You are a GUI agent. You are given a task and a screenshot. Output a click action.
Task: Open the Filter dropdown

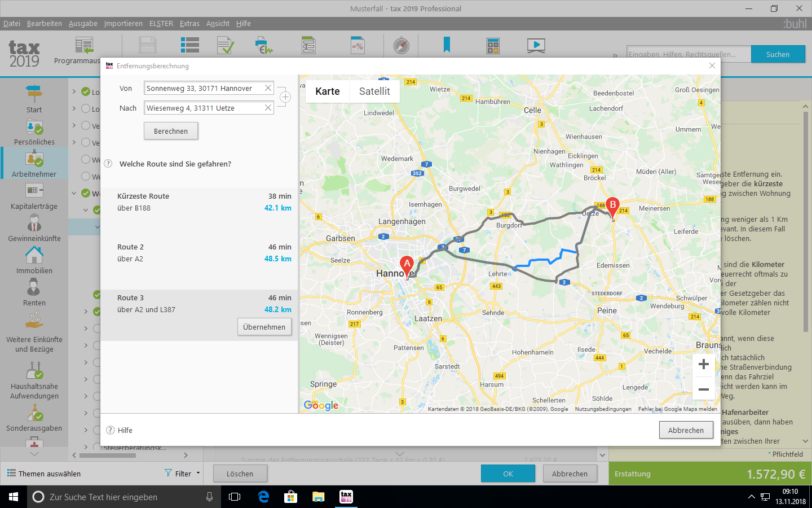pos(183,474)
